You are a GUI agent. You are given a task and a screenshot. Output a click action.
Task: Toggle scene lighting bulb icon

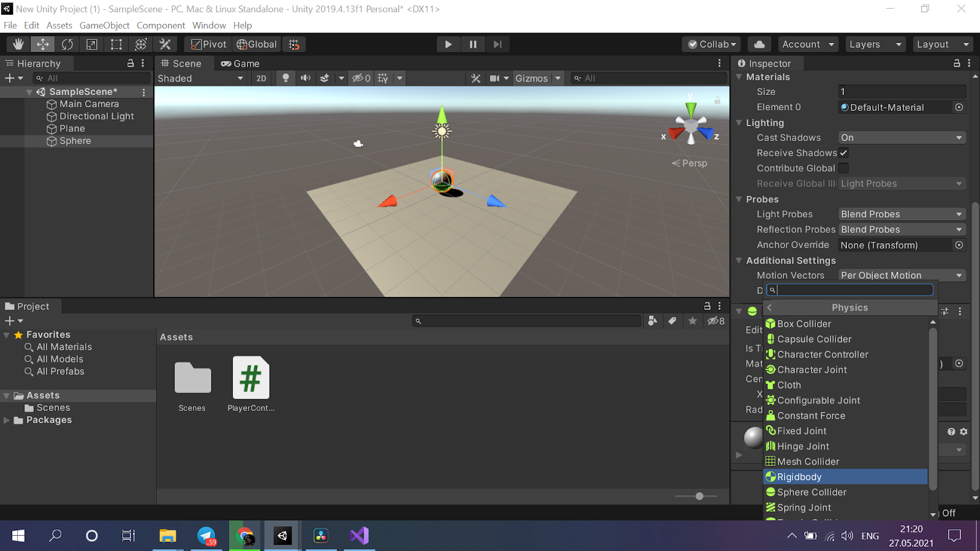[285, 78]
